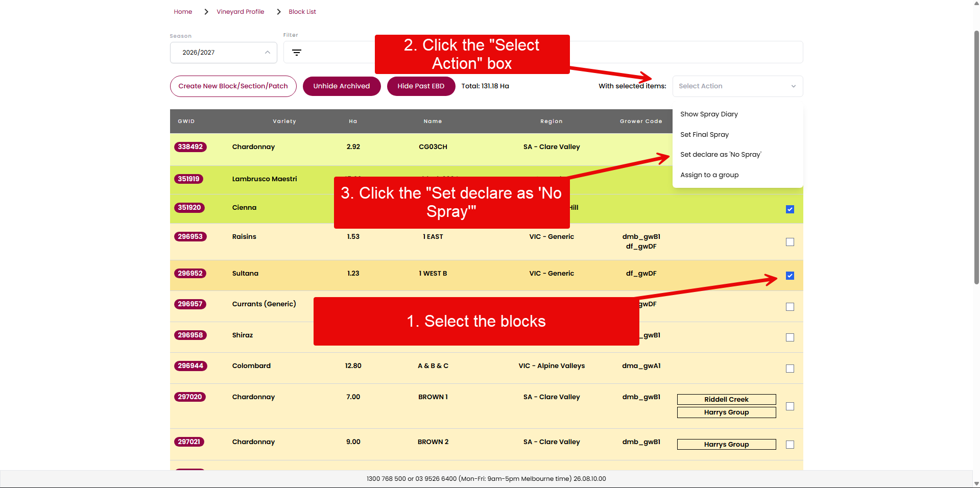This screenshot has height=488, width=980.
Task: Click GWID badge 296944
Action: click(x=190, y=366)
